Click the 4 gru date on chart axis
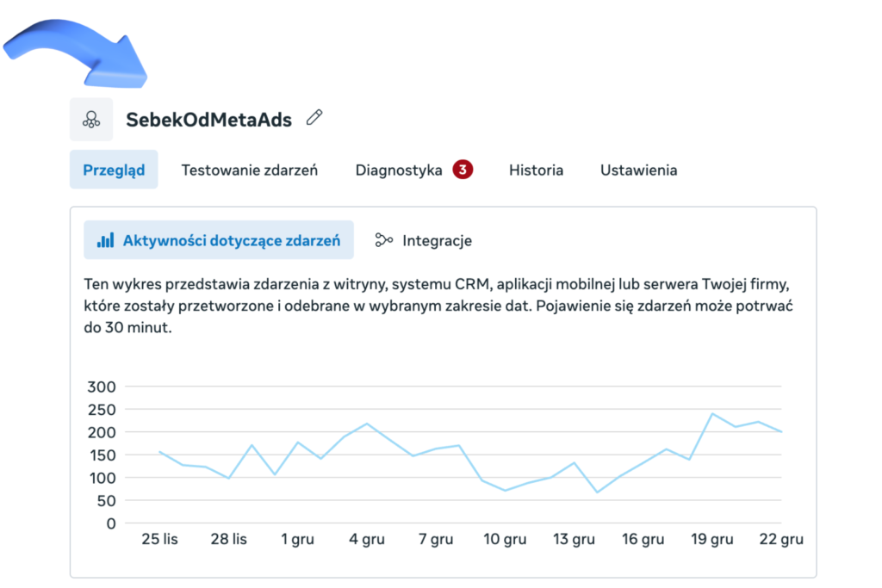 click(x=366, y=540)
